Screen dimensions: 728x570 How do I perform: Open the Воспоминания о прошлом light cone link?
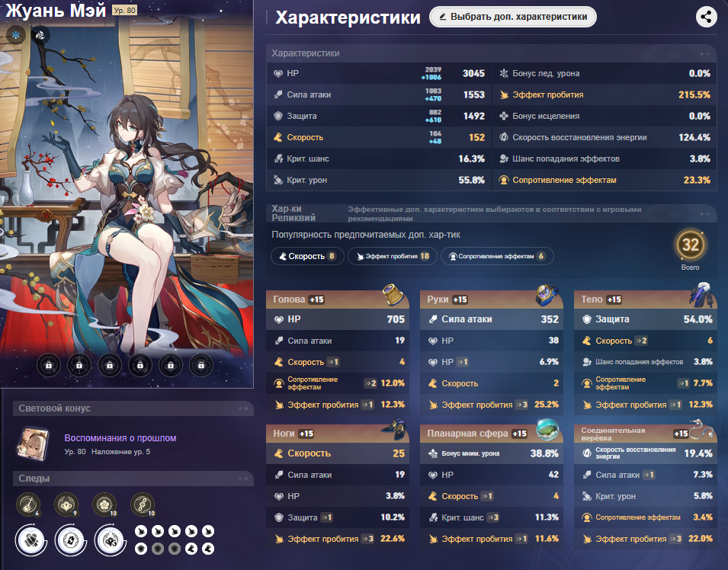point(120,437)
